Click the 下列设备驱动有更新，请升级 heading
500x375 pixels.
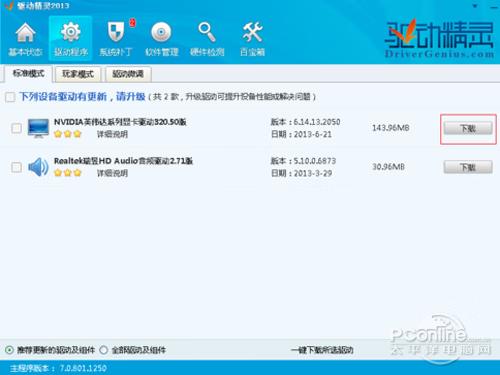coord(82,97)
